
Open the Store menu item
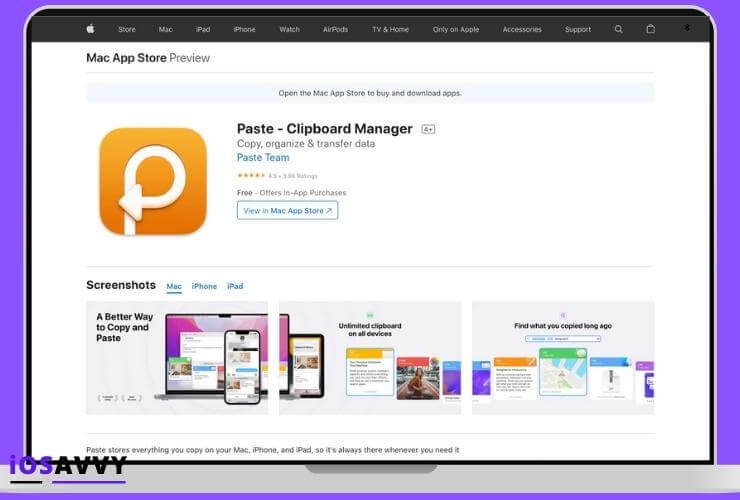(x=126, y=29)
